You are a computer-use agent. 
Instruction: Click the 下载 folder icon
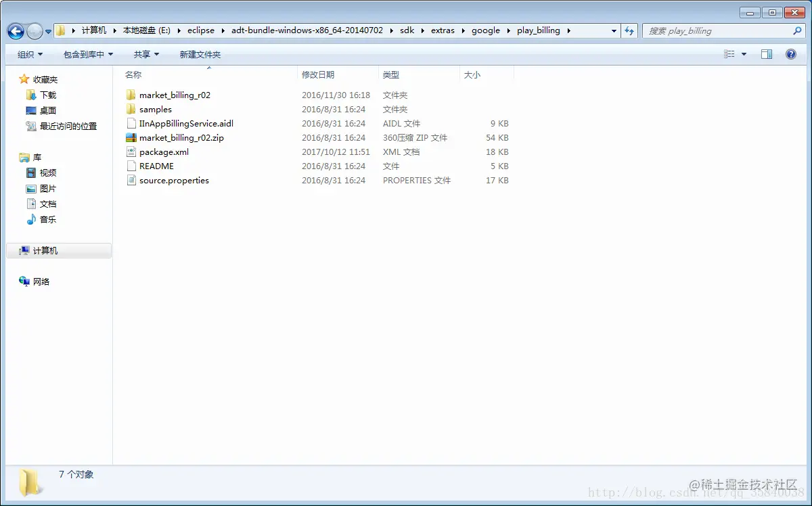click(x=30, y=95)
